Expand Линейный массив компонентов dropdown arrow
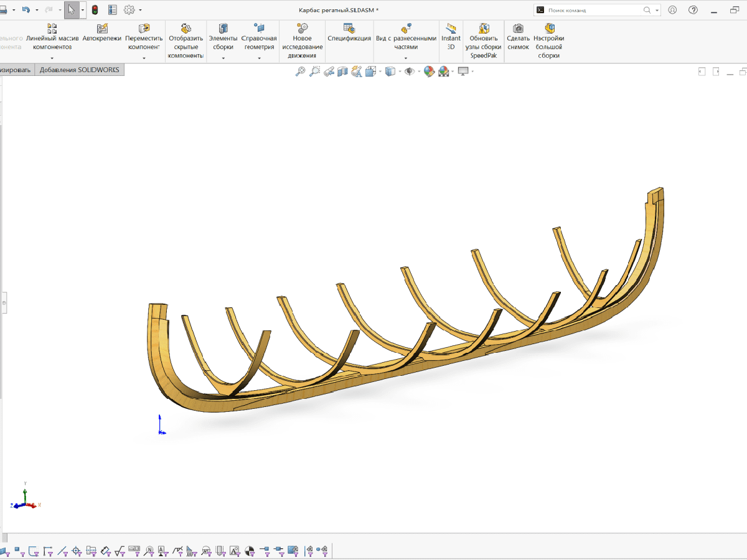747x560 pixels. (52, 58)
